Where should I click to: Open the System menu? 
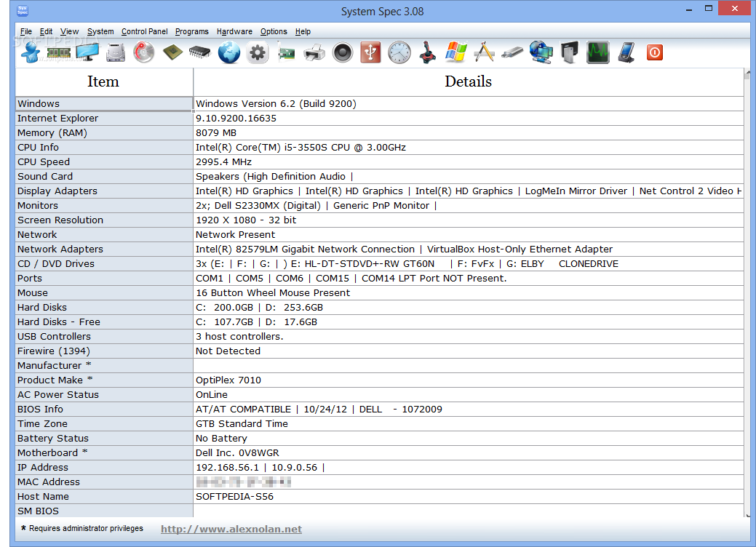(x=100, y=31)
